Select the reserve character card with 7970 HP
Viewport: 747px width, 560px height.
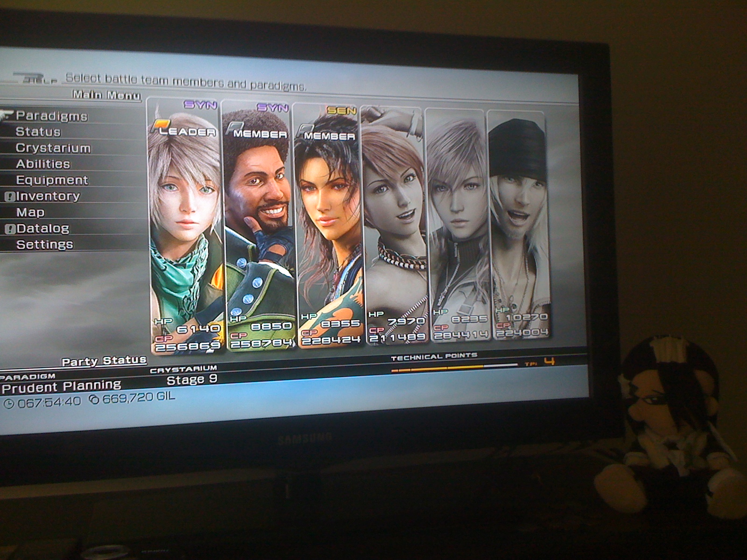395,226
